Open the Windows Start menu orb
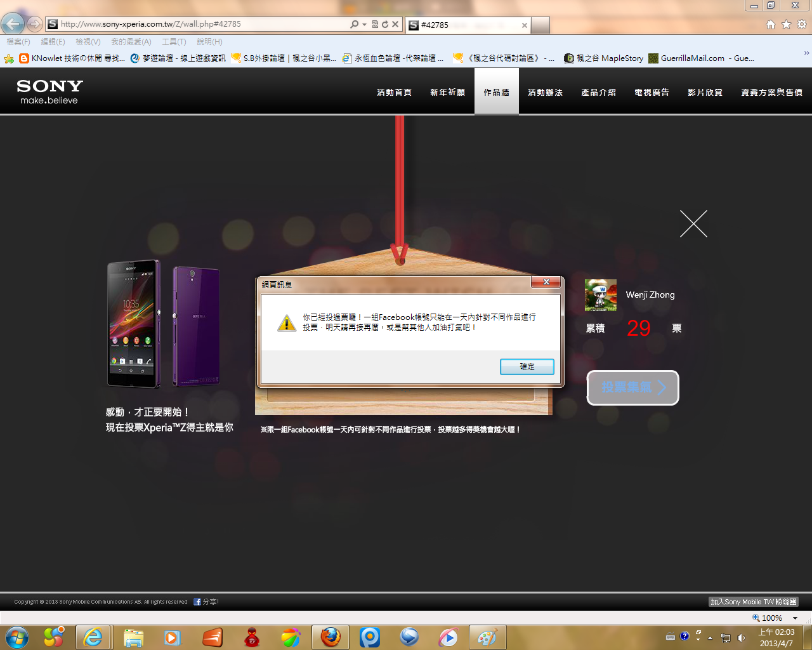Screen dimensions: 812x650 click(x=17, y=637)
